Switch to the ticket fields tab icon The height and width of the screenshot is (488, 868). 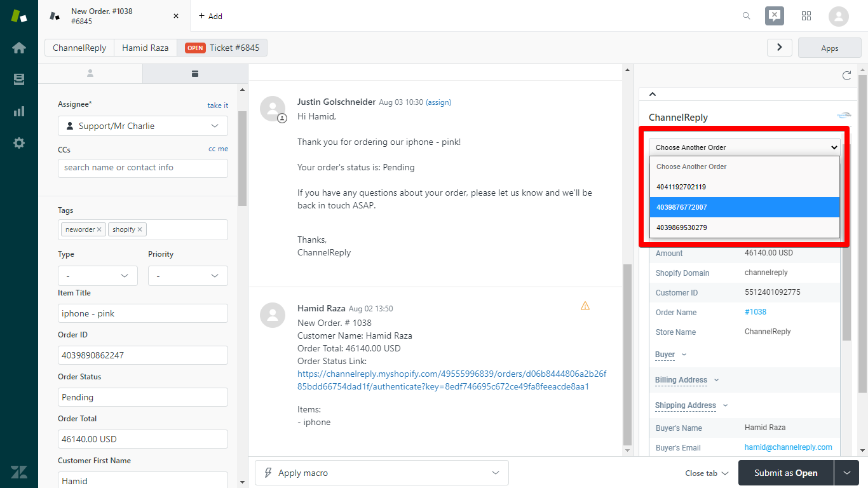(x=195, y=73)
